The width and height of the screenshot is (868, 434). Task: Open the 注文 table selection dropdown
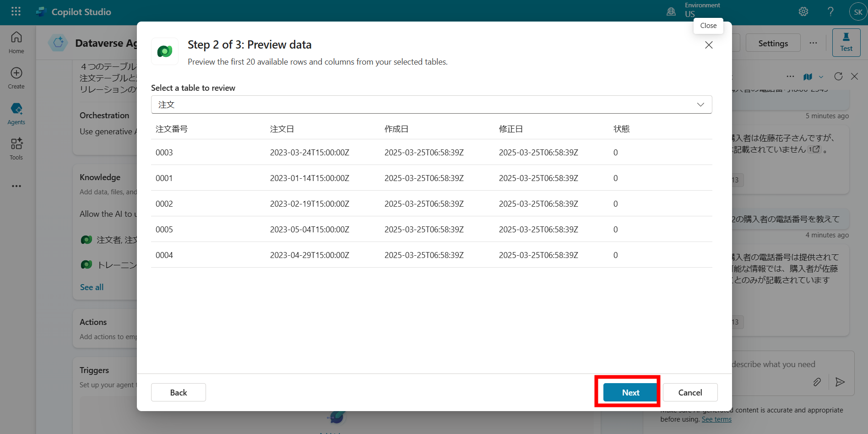click(700, 104)
